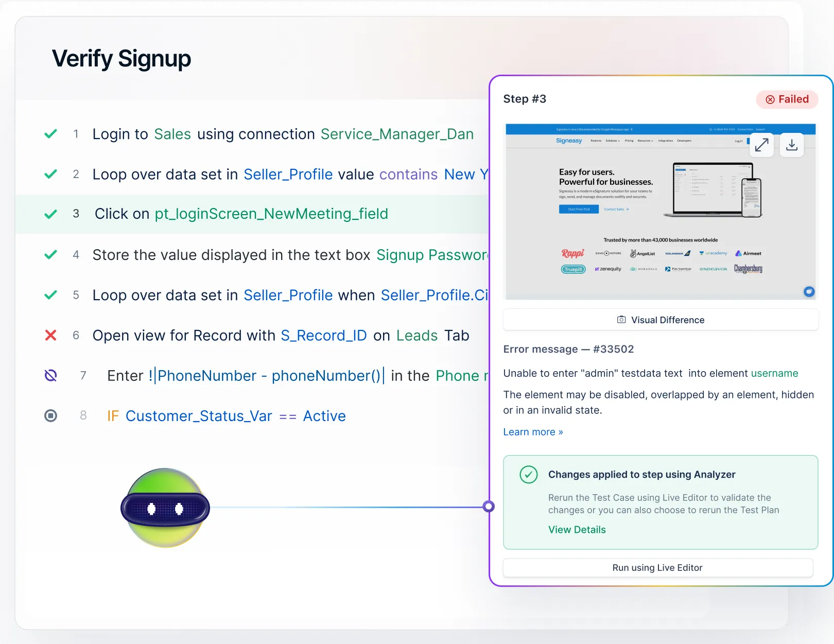834x644 pixels.
Task: Open View Details for Analyzer changes
Action: [x=577, y=530]
